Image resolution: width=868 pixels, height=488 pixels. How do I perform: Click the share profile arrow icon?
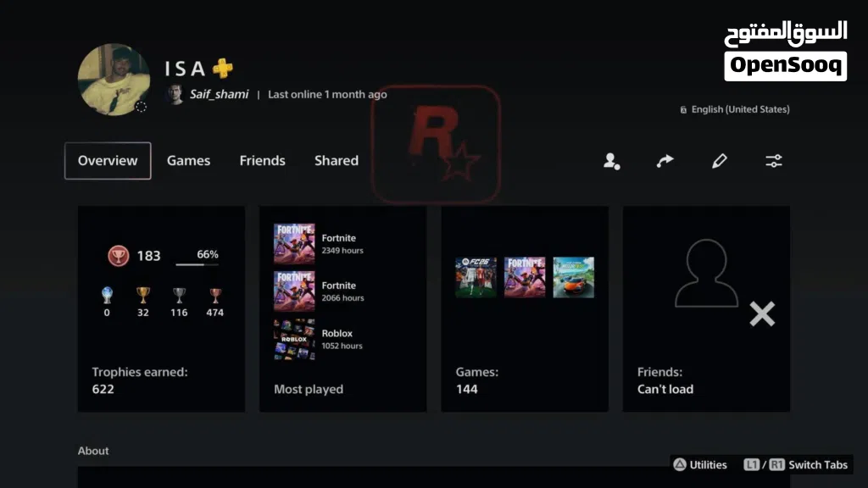(665, 161)
